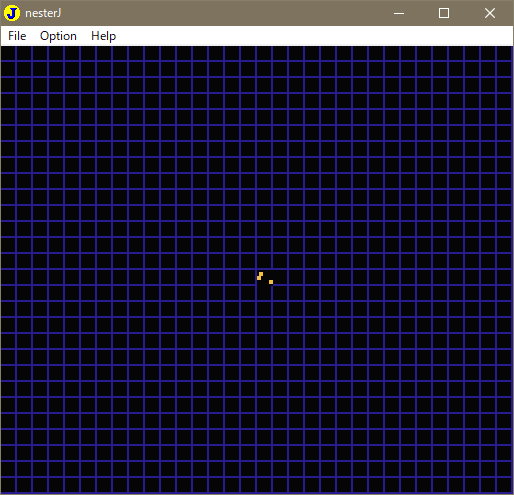Click the empty title bar between title and minimize

point(222,13)
